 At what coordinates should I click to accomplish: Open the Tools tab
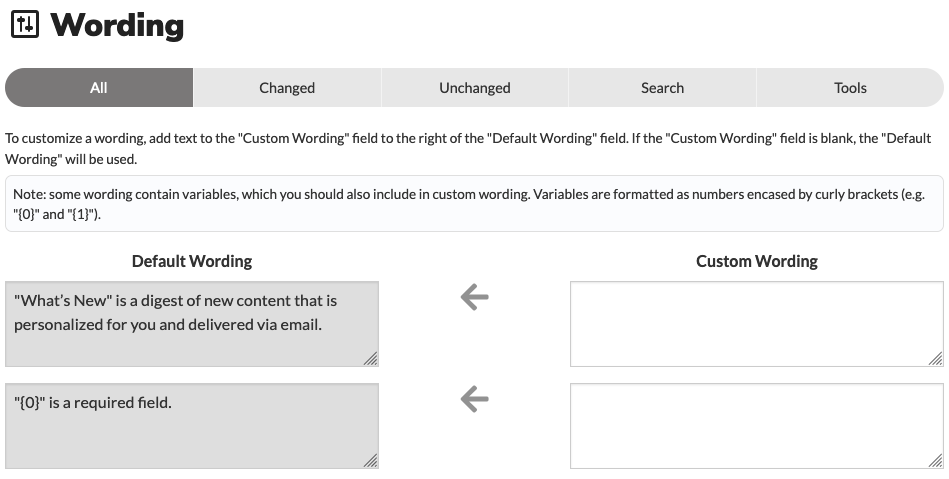pos(850,88)
